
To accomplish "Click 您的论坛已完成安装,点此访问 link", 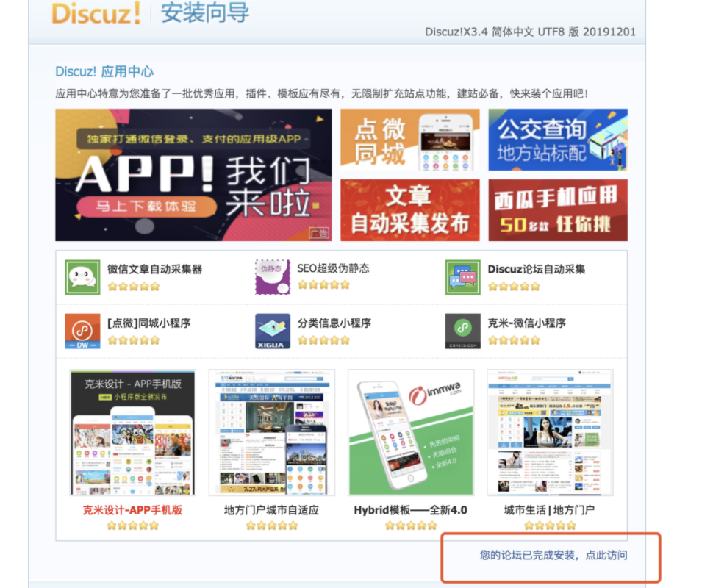I will pos(553,555).
